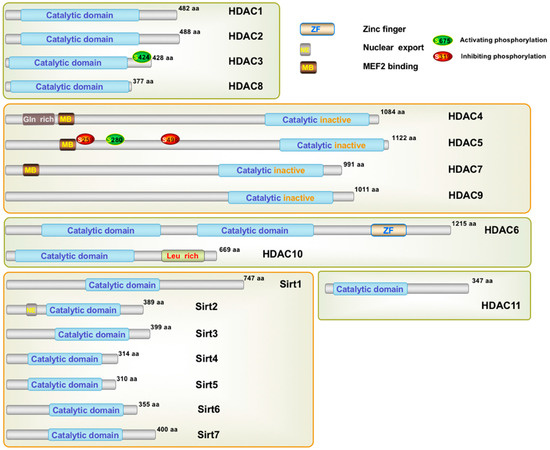This screenshot has width=550, height=450.
Task: Select the MB box on HDAC7
Action: coord(31,170)
